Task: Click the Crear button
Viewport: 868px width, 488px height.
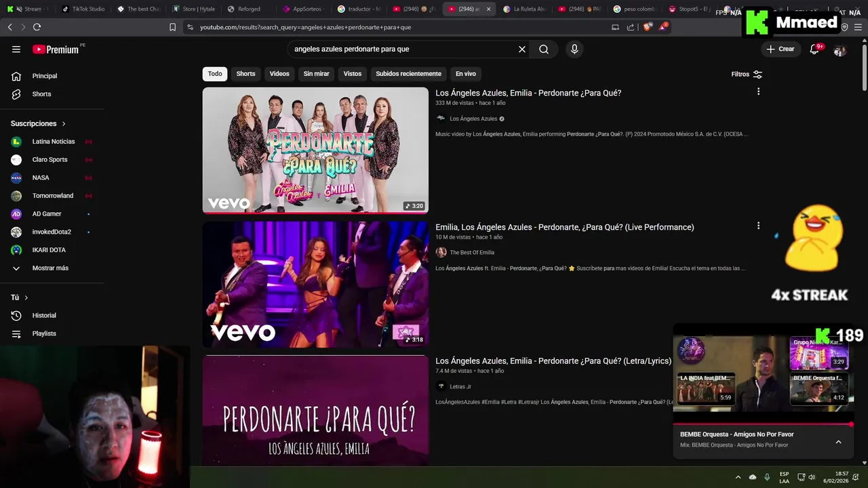Action: pyautogui.click(x=780, y=49)
